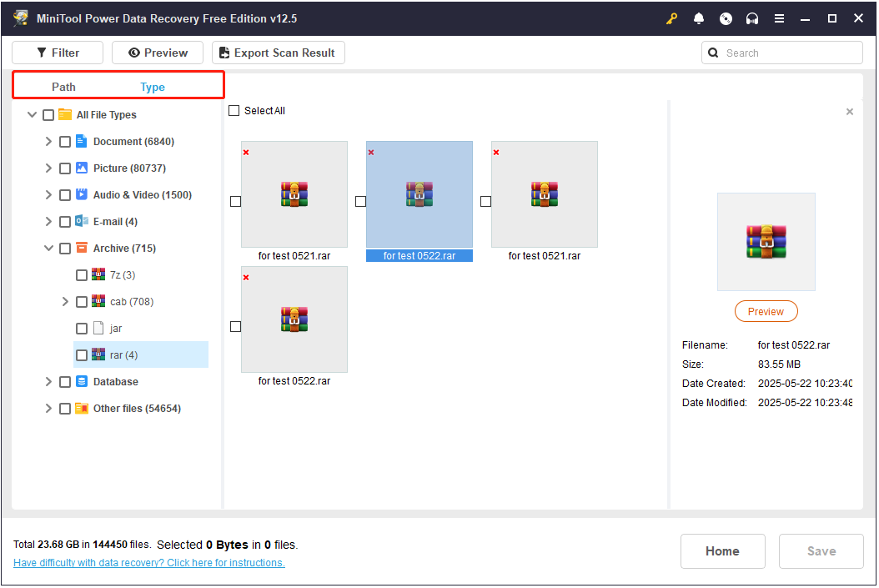Expand the Other files node
The width and height of the screenshot is (879, 588).
(48, 409)
